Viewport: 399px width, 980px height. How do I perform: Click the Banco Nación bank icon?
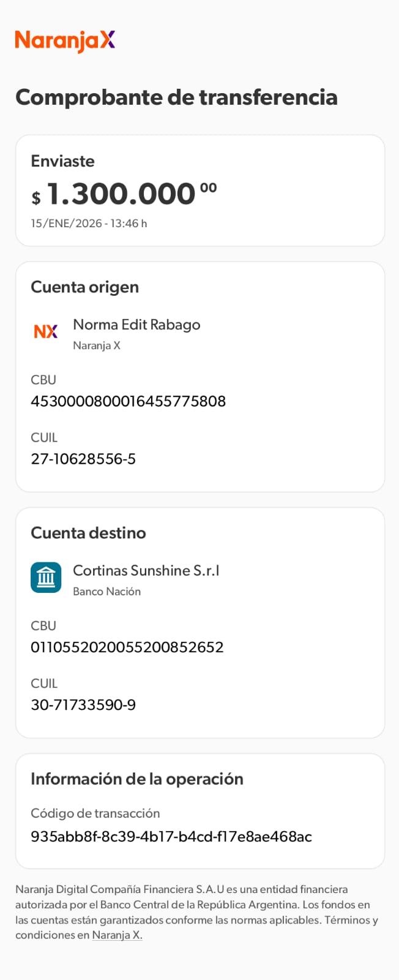tap(46, 578)
